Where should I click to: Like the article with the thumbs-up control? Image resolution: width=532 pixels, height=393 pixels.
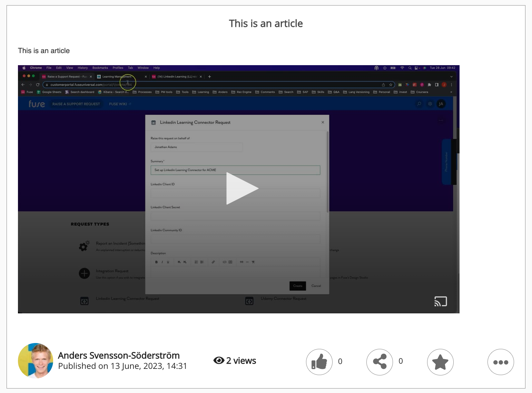pyautogui.click(x=319, y=362)
